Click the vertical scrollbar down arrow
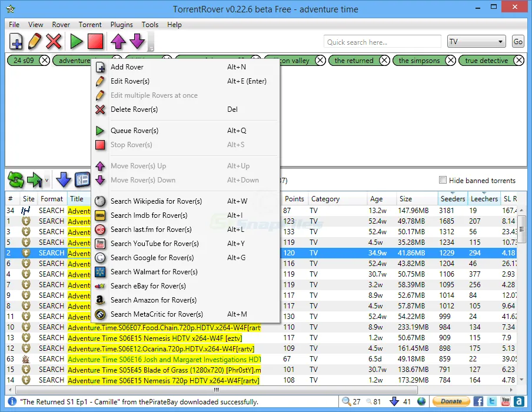 (521, 380)
